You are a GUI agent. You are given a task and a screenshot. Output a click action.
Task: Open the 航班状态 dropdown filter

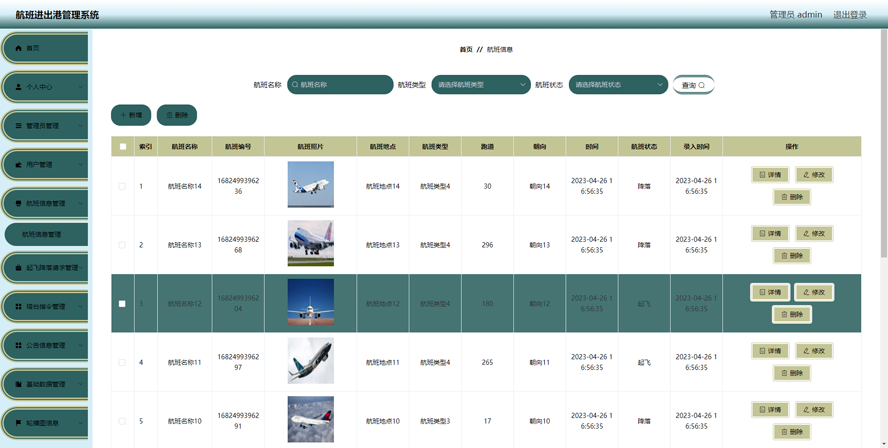(618, 85)
